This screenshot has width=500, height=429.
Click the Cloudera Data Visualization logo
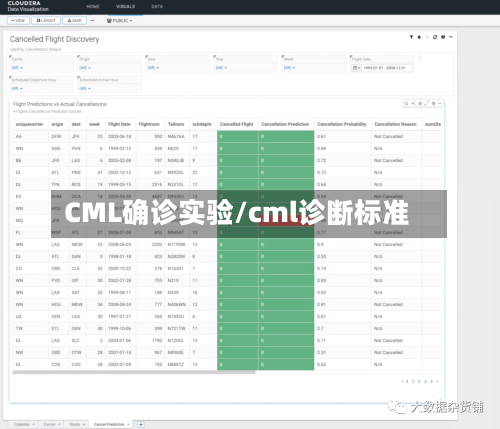click(28, 6)
